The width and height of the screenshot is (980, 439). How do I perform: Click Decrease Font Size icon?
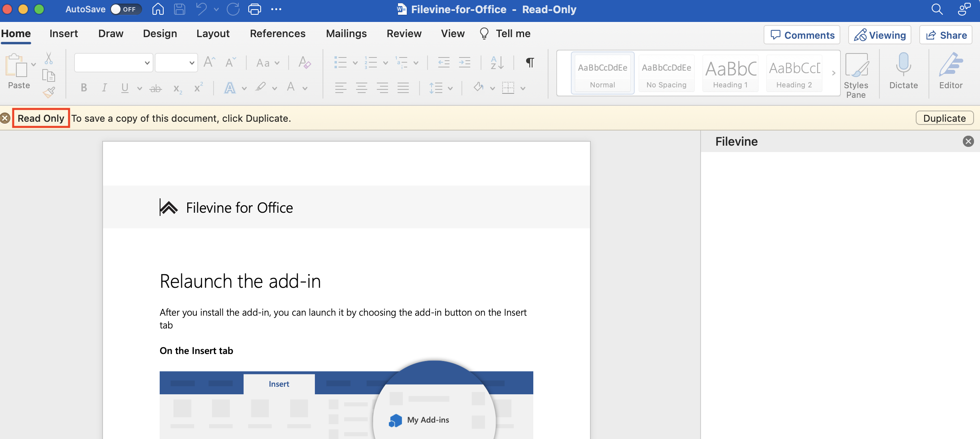click(x=231, y=62)
